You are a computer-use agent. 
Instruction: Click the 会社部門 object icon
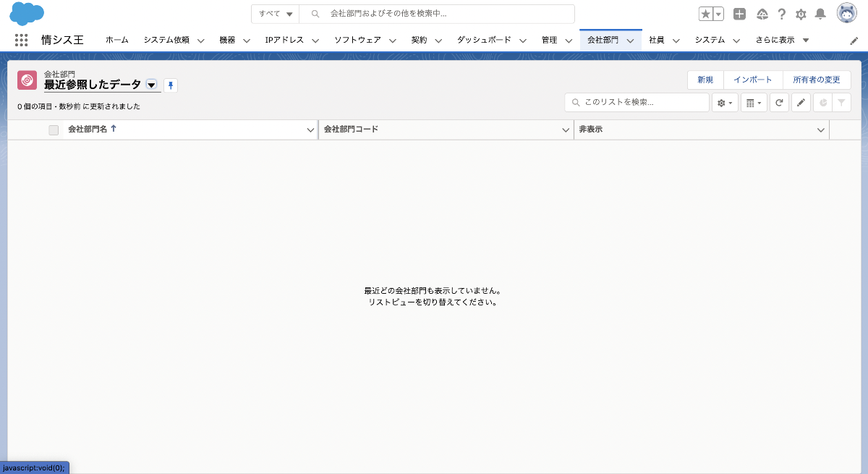pos(27,80)
